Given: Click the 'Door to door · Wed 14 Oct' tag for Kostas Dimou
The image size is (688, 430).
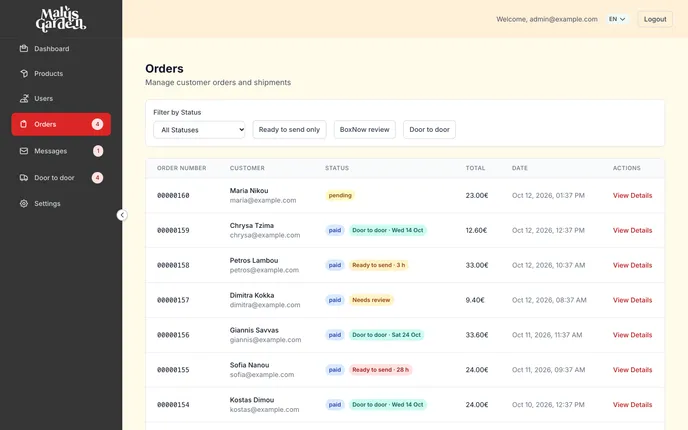Looking at the screenshot, I should [388, 405].
